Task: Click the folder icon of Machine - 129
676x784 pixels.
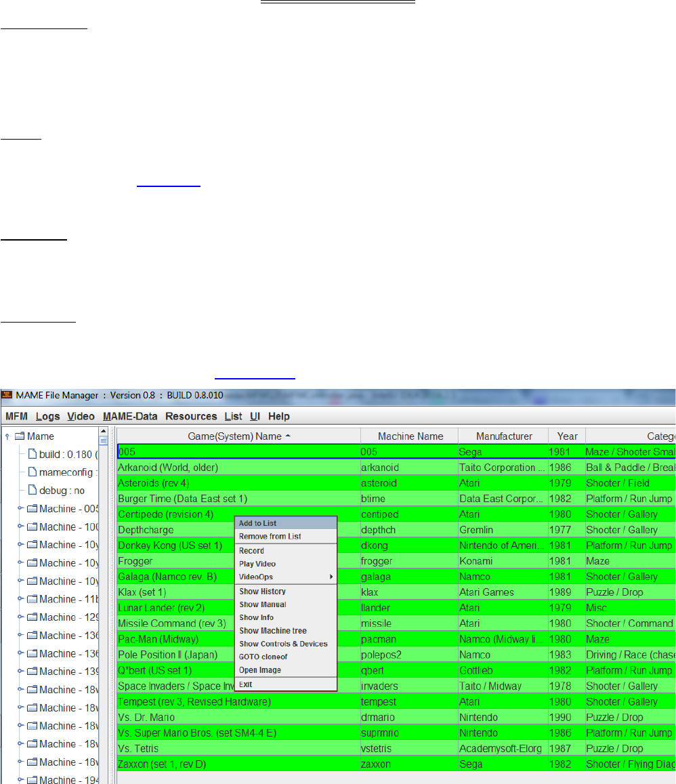Action: click(33, 617)
